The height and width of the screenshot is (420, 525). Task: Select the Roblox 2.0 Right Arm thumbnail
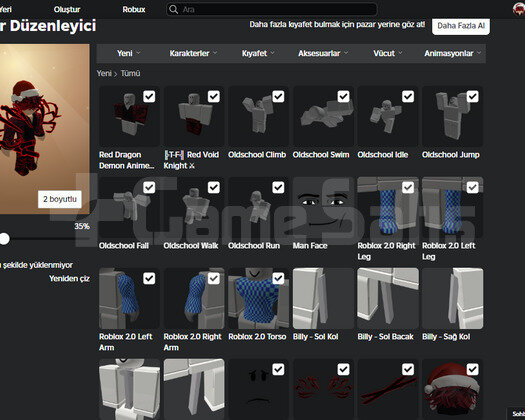point(194,298)
